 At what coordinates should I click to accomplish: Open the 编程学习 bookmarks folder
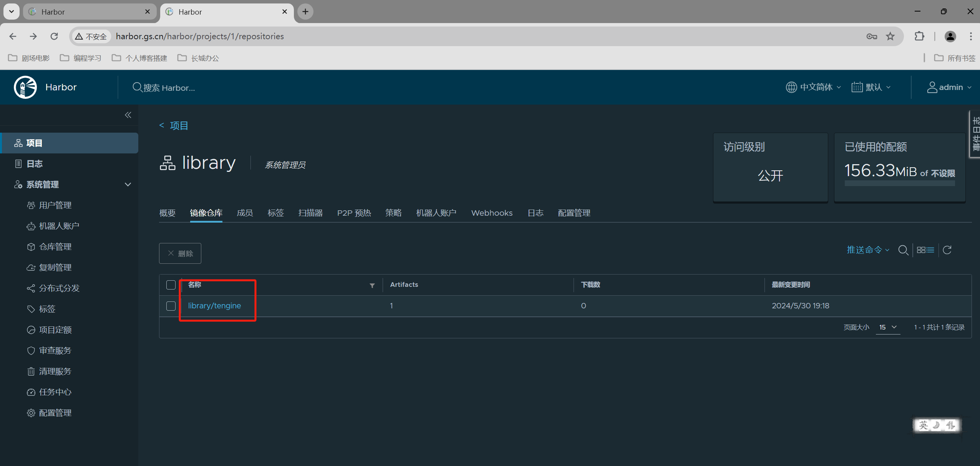pyautogui.click(x=81, y=58)
